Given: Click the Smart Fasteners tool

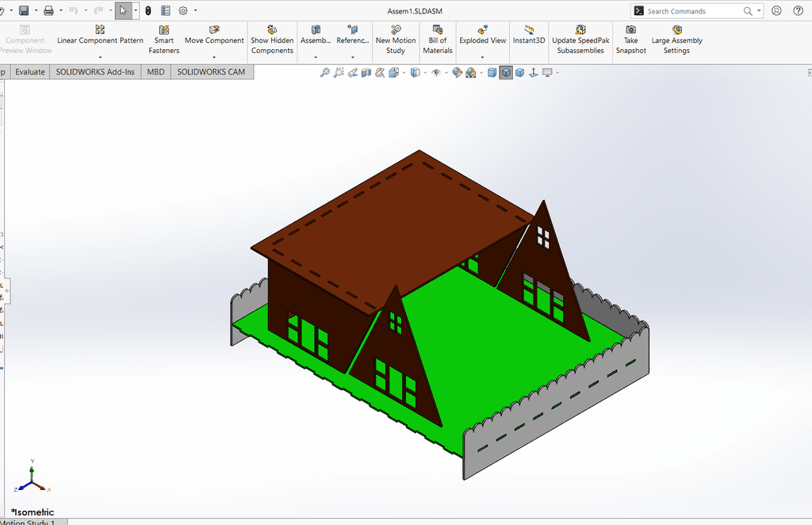Looking at the screenshot, I should click(x=164, y=40).
